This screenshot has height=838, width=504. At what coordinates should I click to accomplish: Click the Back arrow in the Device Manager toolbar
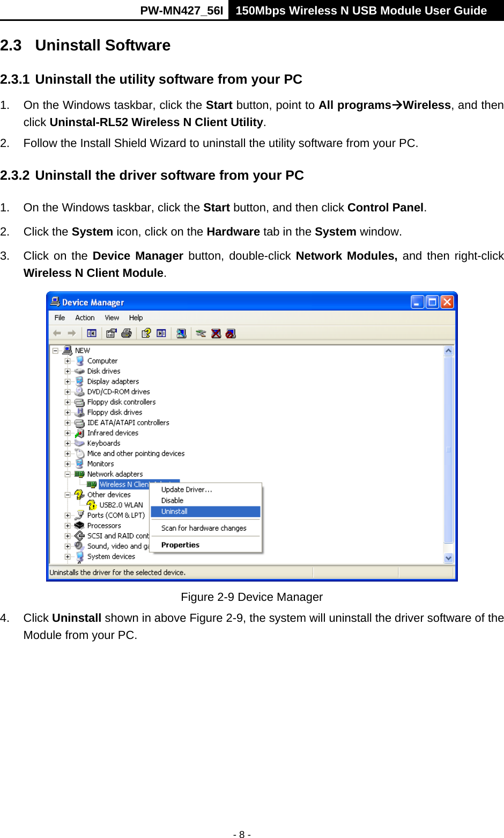pyautogui.click(x=57, y=333)
